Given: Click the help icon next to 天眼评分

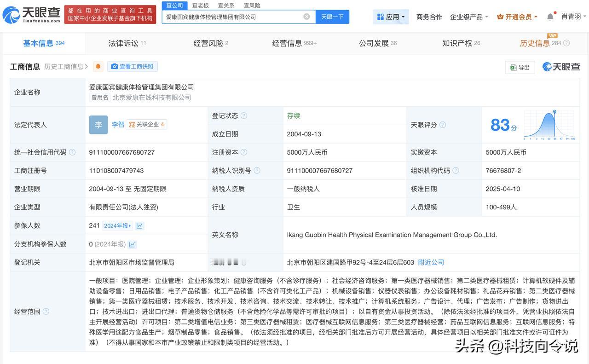Looking at the screenshot, I should point(443,125).
